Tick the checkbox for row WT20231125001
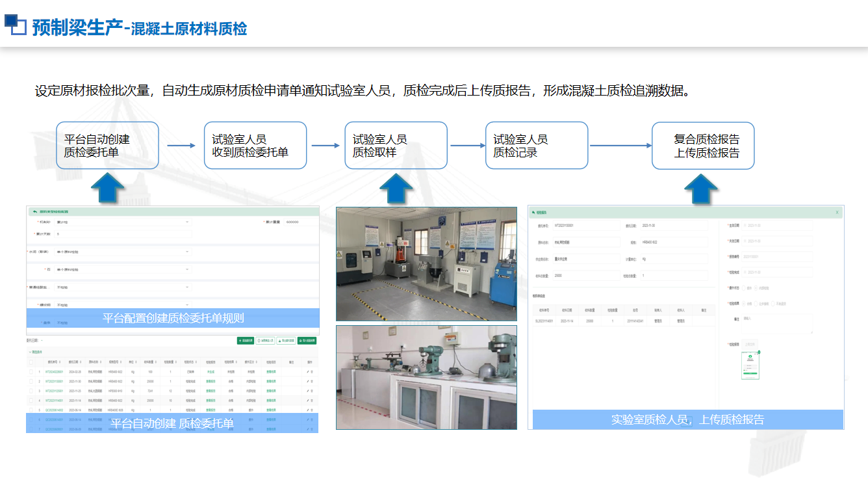Screen dimensions: 868x489 (x=31, y=391)
